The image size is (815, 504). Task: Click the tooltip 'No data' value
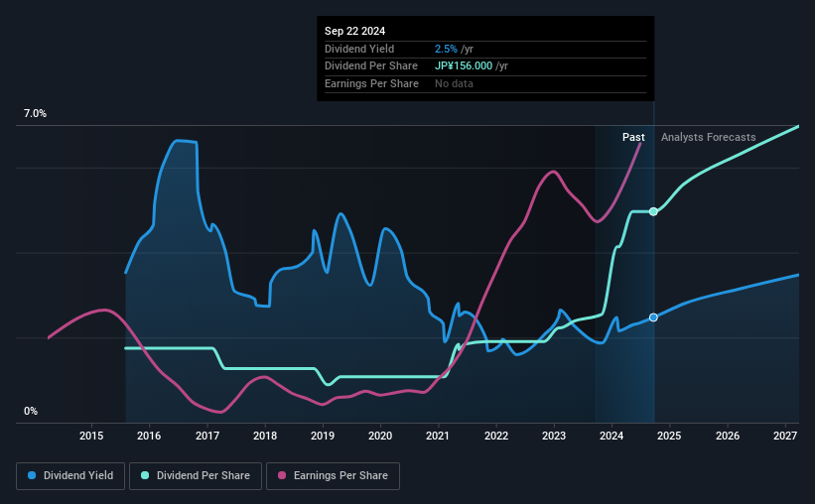tap(454, 83)
